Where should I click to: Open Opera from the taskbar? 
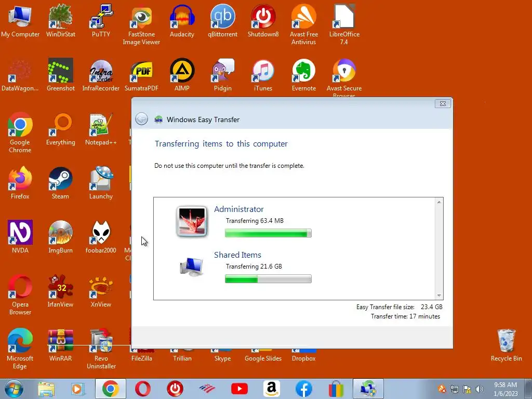143,389
